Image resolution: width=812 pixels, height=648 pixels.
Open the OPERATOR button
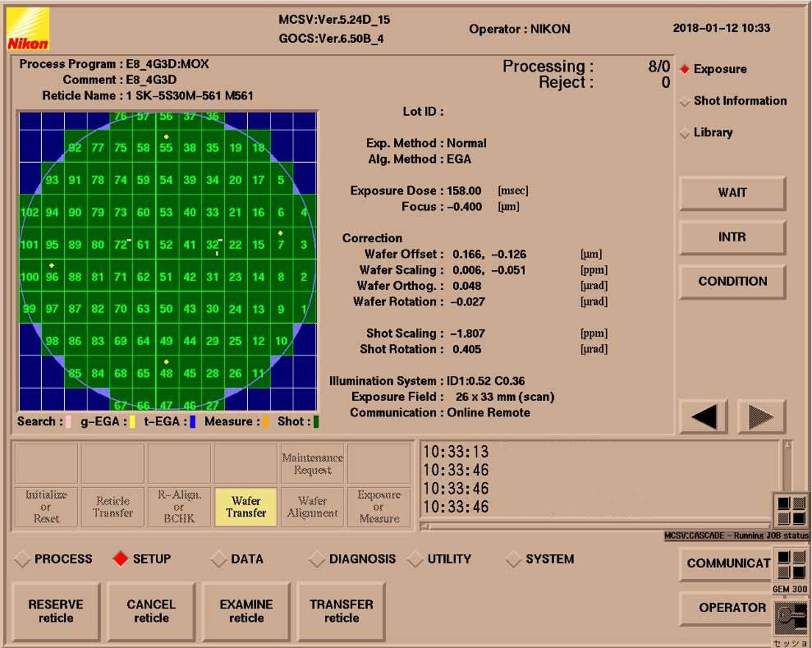(x=727, y=608)
